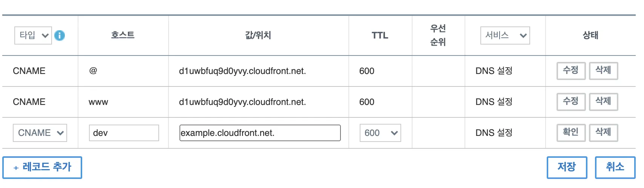Click 삭제 for the @ CNAME record
The width and height of the screenshot is (644, 188).
[x=603, y=71]
